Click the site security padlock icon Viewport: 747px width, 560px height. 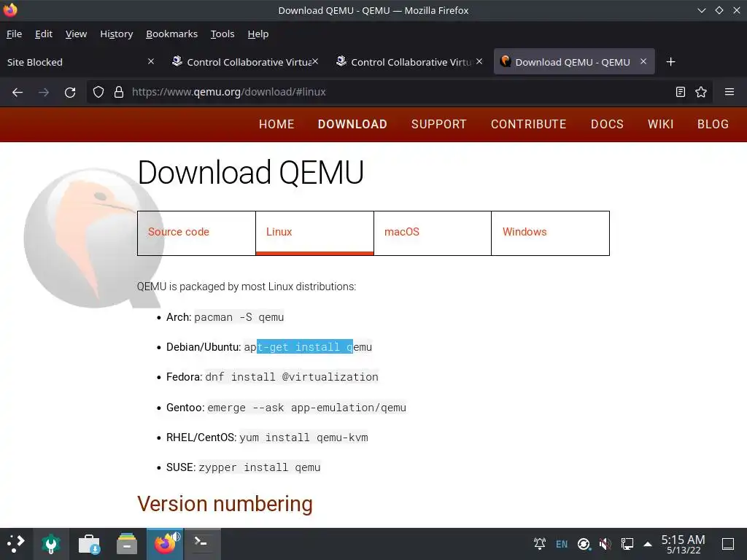(119, 92)
